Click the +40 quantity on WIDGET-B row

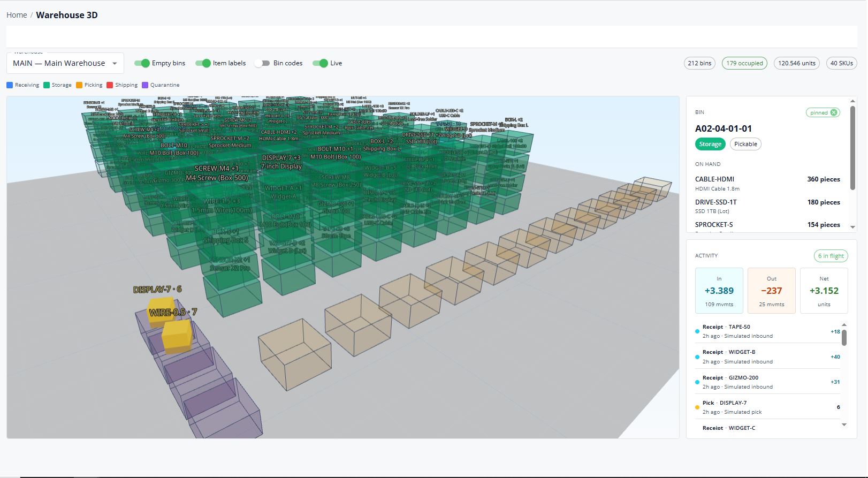pos(835,356)
